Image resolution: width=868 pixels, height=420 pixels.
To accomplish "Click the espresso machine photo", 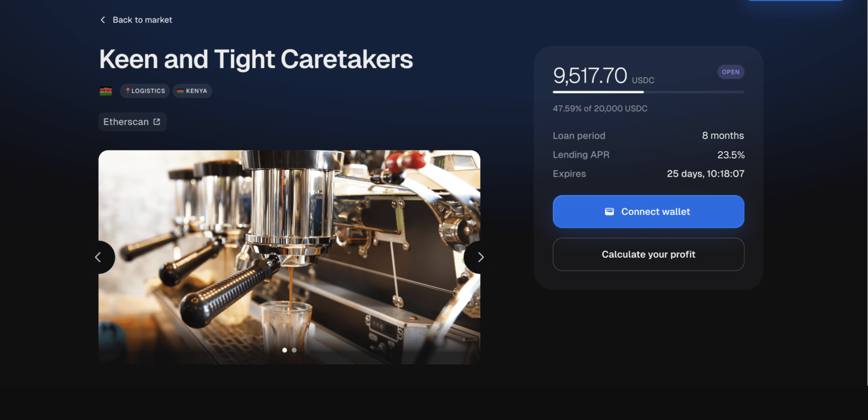I will pos(289,257).
